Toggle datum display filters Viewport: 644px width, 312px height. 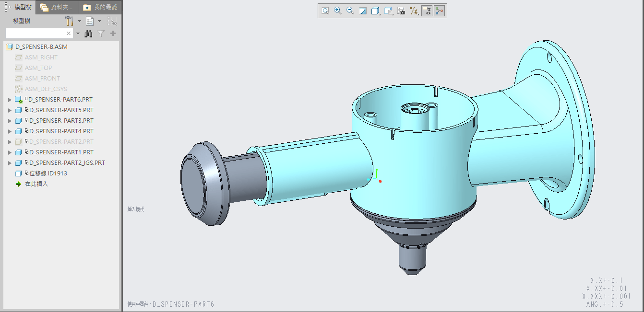(414, 11)
